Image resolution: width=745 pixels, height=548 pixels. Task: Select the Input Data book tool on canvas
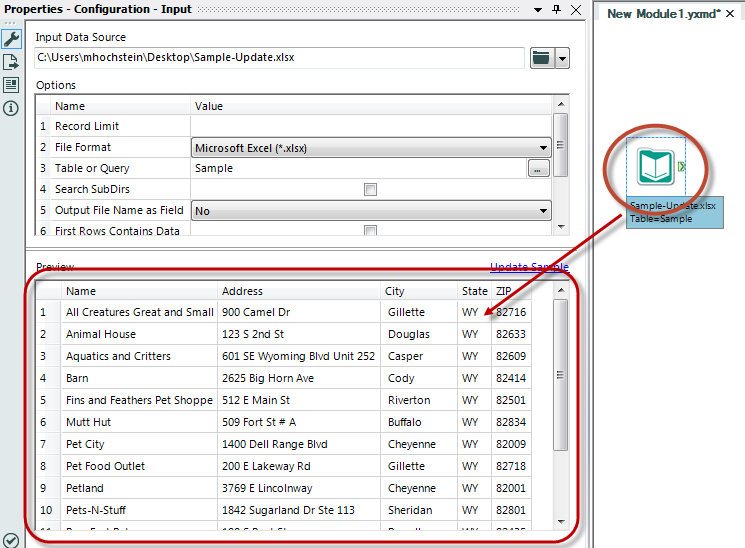pos(656,166)
